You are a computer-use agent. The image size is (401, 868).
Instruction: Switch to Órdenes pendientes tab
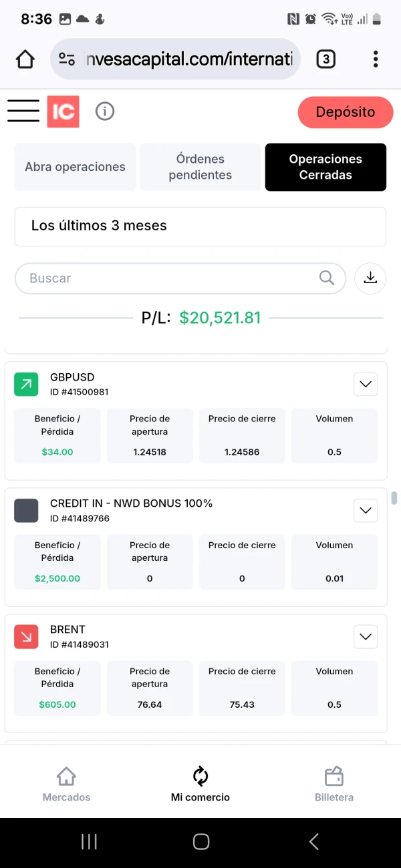[x=200, y=167]
